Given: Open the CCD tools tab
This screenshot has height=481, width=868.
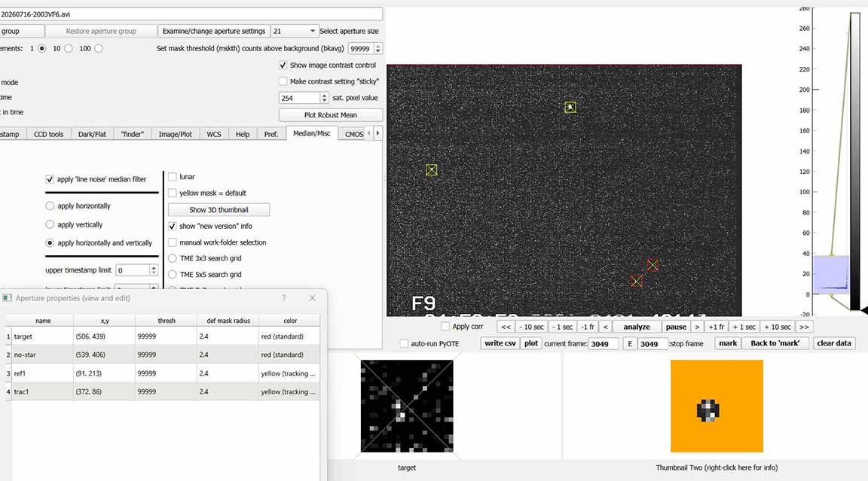Looking at the screenshot, I should pos(49,134).
